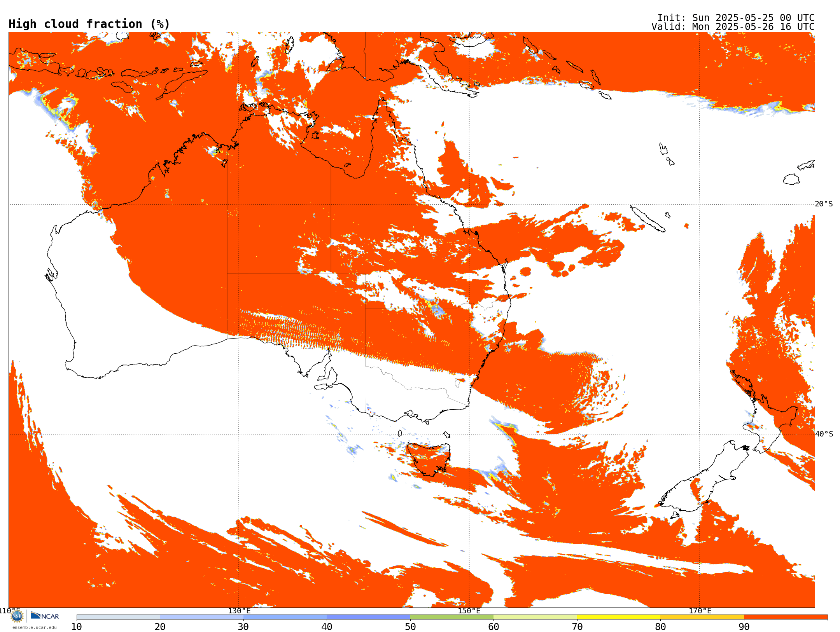
Task: Pick the 60-70 pale yellow colorbar segment
Action: pos(535,617)
